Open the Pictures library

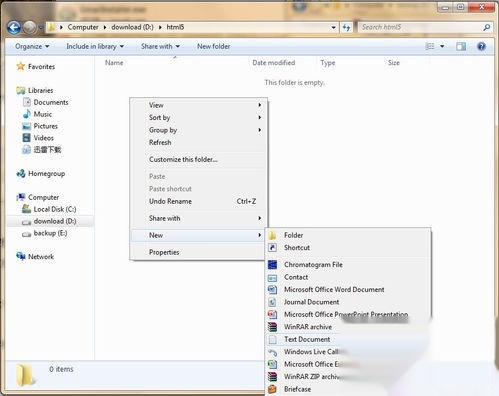coord(45,126)
